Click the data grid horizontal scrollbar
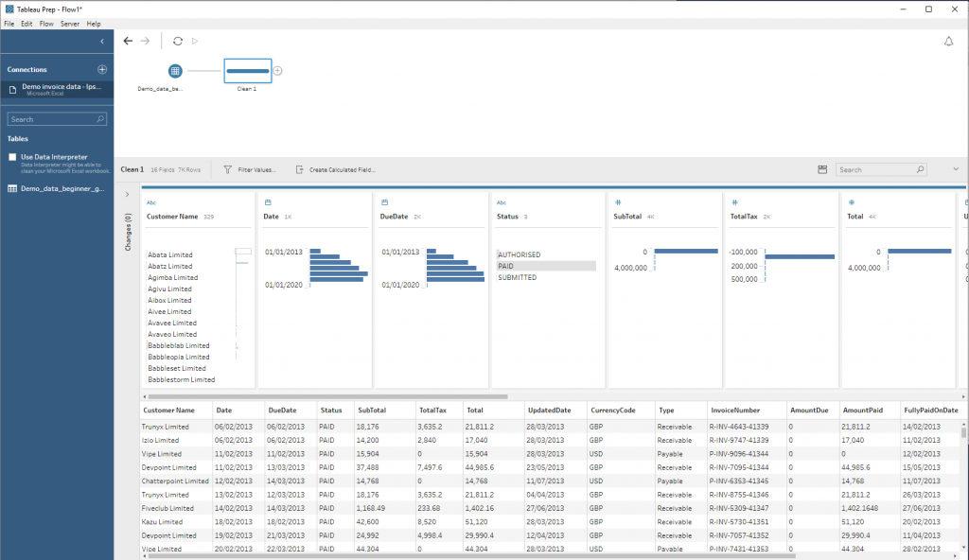This screenshot has height=560, width=969. click(471, 555)
